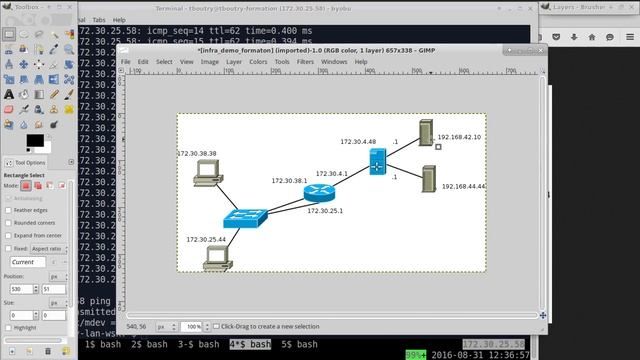Open status bar unit px dropdown

(x=167, y=327)
